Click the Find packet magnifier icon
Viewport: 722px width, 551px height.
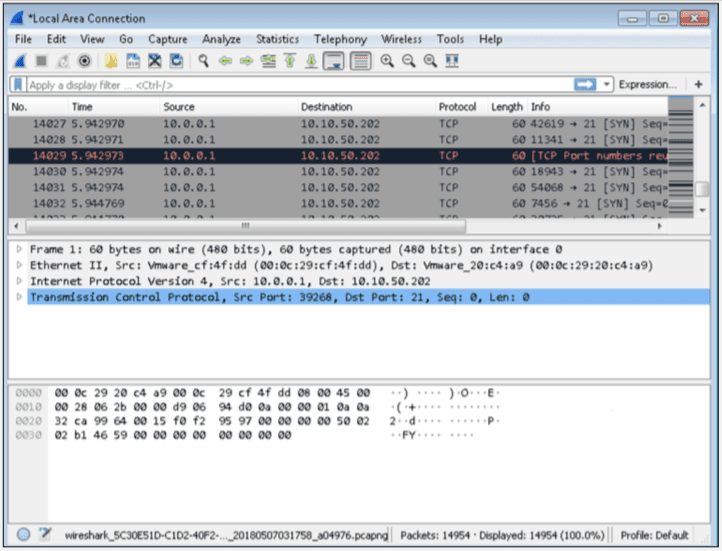tap(203, 61)
